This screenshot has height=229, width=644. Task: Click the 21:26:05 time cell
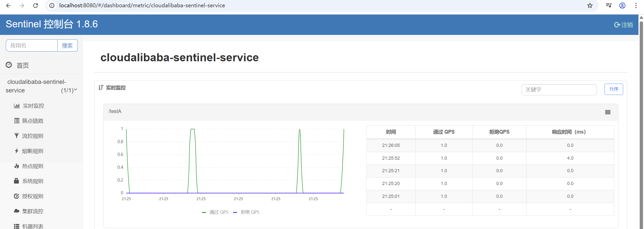(x=391, y=145)
